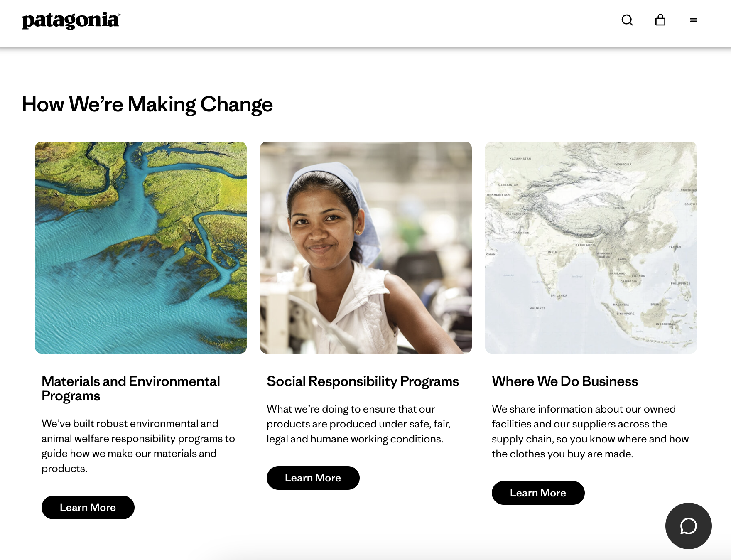Select the Where We Do Business heading

[x=564, y=381]
